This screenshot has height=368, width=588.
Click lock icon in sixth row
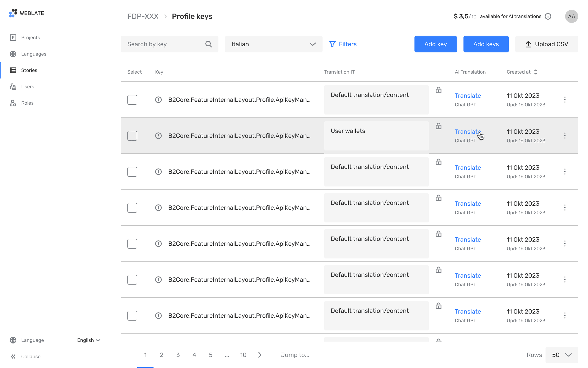pyautogui.click(x=438, y=270)
